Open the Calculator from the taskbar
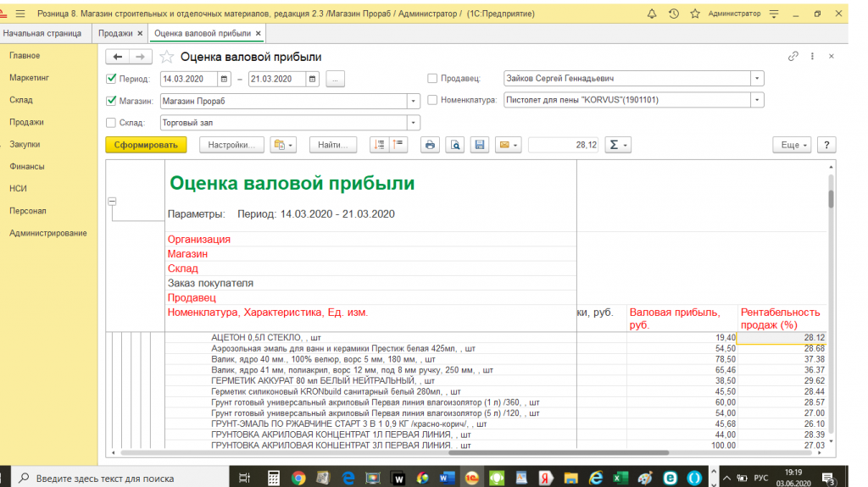The height and width of the screenshot is (487, 868). 274,478
